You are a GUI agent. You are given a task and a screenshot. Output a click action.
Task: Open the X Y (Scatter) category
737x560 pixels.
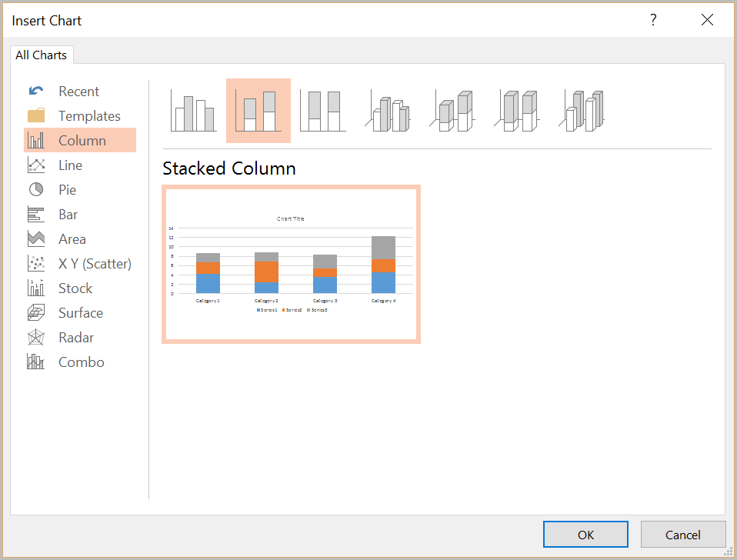pyautogui.click(x=94, y=264)
